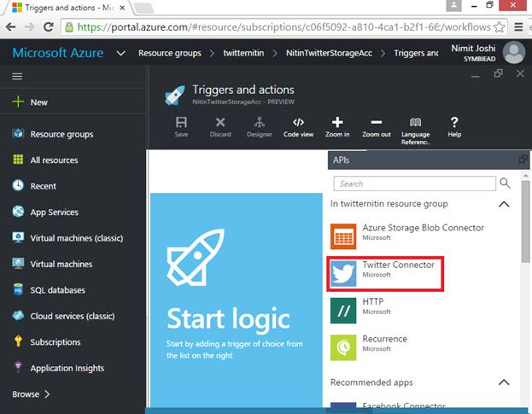Open the hamburger menu in the left sidebar
The height and width of the screenshot is (414, 532).
(17, 76)
